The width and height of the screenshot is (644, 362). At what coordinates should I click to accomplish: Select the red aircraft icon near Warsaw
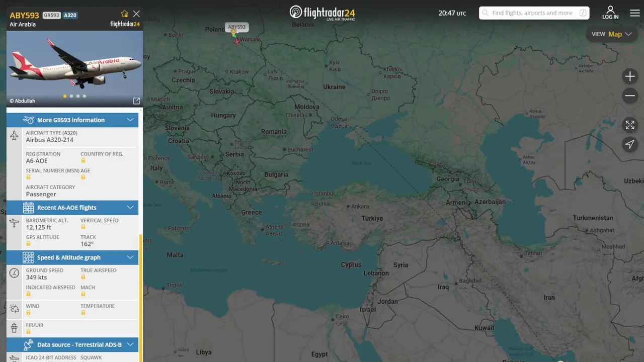click(236, 41)
